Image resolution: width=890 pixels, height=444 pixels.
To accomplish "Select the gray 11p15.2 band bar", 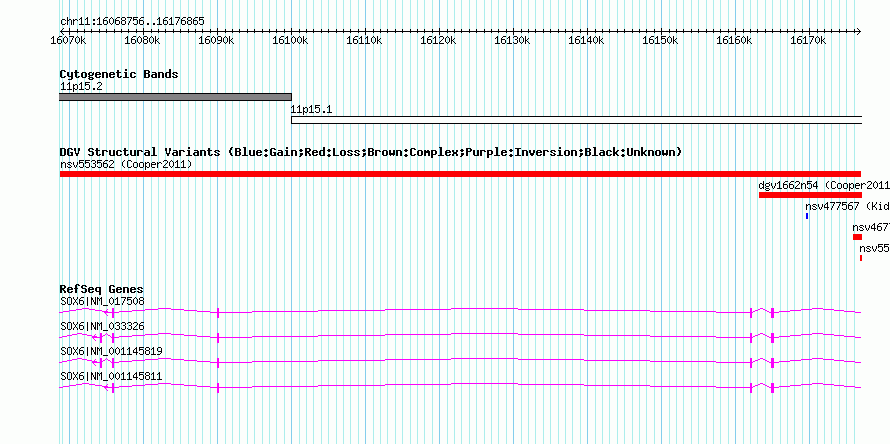I will (x=175, y=97).
